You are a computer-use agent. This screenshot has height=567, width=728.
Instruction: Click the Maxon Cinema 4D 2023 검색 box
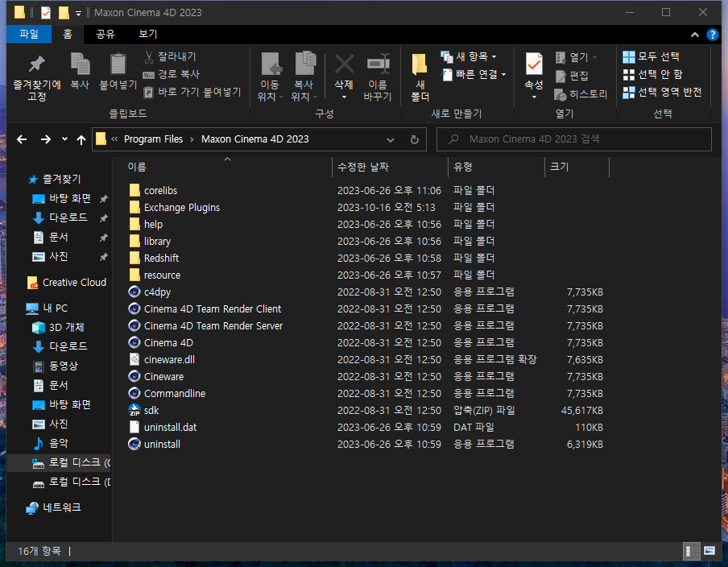click(574, 139)
